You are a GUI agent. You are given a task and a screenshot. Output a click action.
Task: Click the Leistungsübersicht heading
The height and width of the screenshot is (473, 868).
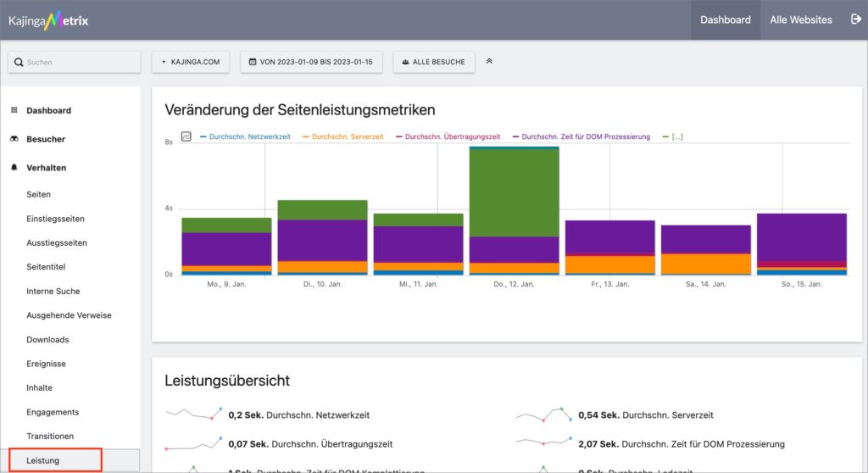click(x=227, y=381)
